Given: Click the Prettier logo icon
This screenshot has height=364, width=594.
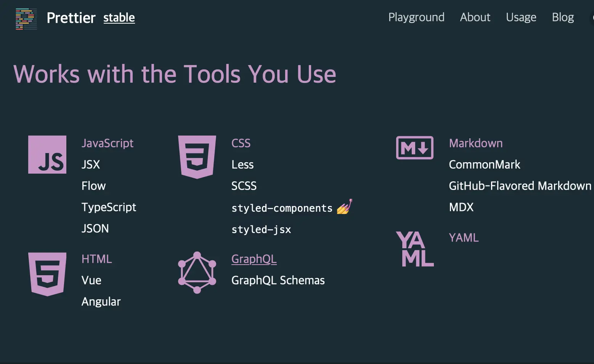Looking at the screenshot, I should (26, 19).
